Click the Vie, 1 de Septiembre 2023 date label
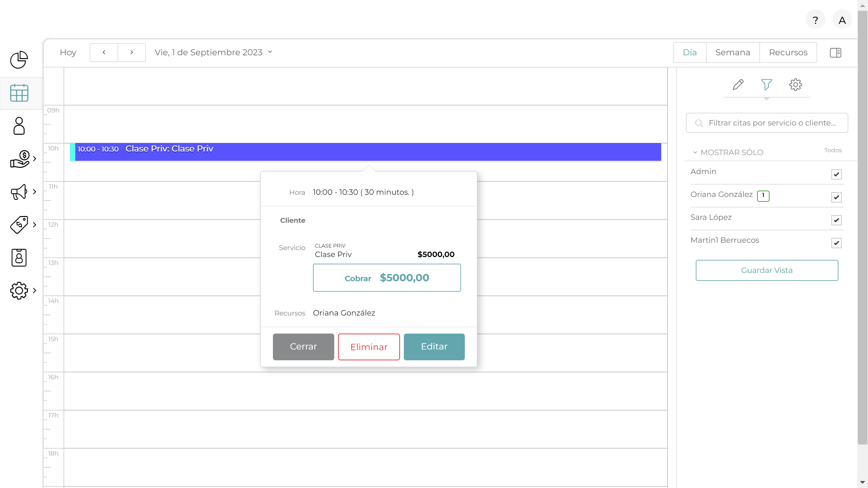868x488 pixels. [208, 52]
